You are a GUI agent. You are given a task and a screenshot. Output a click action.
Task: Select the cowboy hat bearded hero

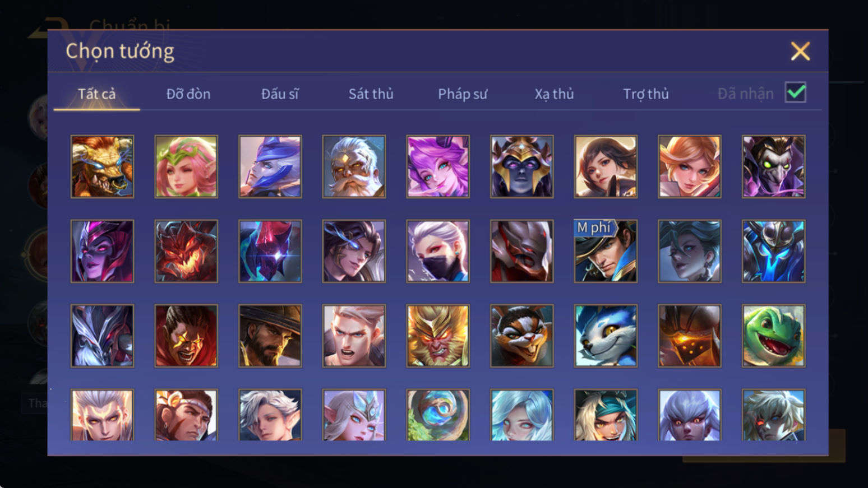270,336
